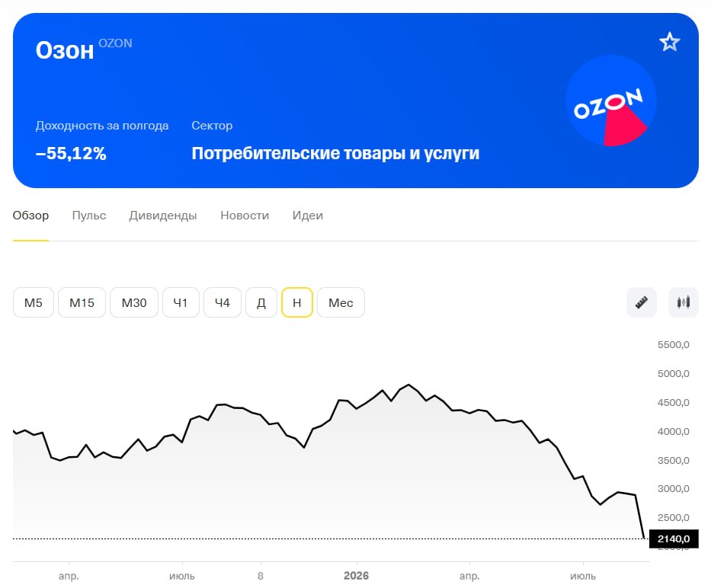
Task: Select the М5 timeframe
Action: pos(34,302)
